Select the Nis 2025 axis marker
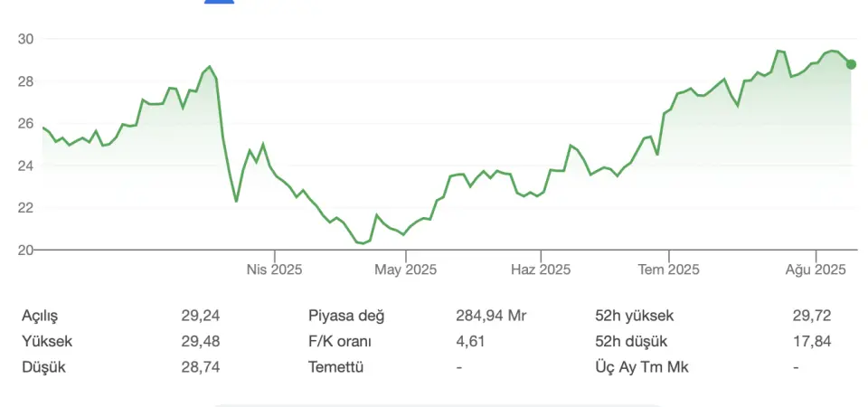Image resolution: width=868 pixels, height=407 pixels. click(275, 270)
